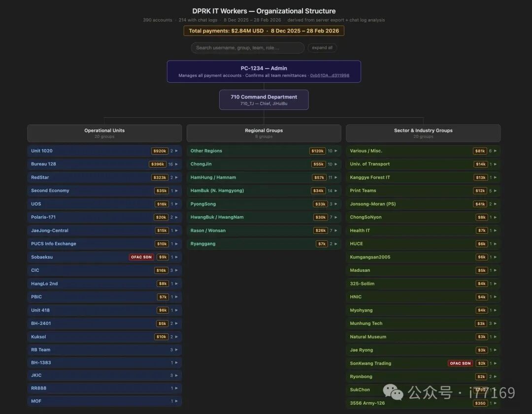Expand the ChongJin group arrow

(x=336, y=164)
